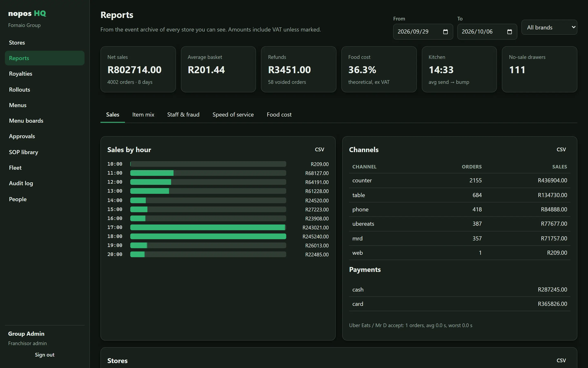
Task: Click the 17:00 sales bar
Action: (x=208, y=227)
